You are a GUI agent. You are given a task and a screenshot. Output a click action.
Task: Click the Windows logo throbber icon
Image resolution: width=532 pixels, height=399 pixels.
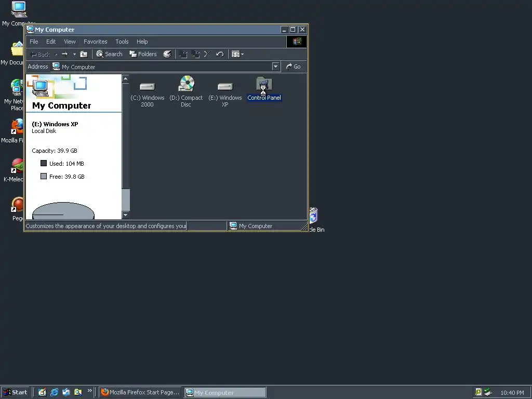[x=297, y=42]
